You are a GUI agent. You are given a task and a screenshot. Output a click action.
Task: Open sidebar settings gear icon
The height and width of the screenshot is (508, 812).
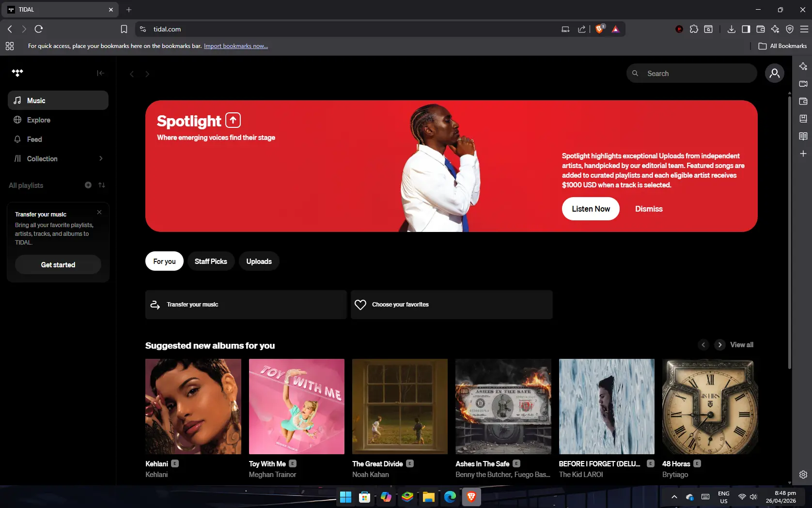(803, 475)
